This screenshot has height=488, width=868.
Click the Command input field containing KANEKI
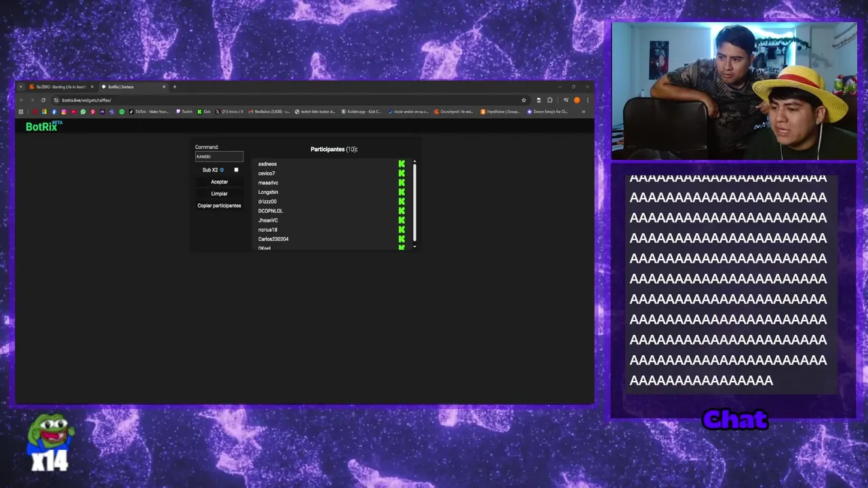point(219,157)
